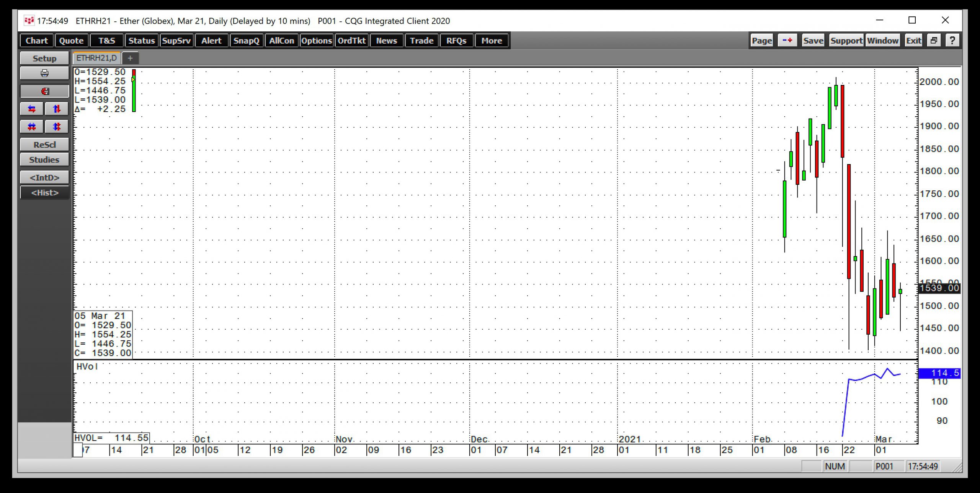Open the Options toolbar button
Screen dimensions: 980x493
pos(316,41)
